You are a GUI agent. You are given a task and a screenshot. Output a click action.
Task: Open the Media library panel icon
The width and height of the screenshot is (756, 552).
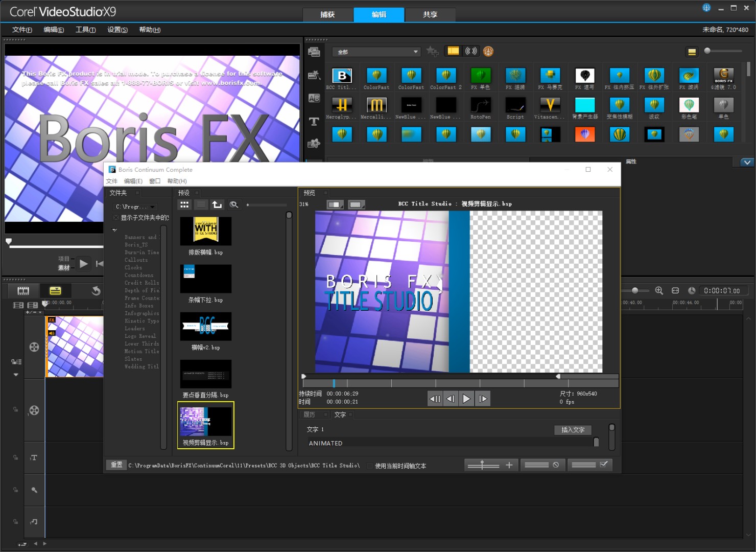[314, 52]
